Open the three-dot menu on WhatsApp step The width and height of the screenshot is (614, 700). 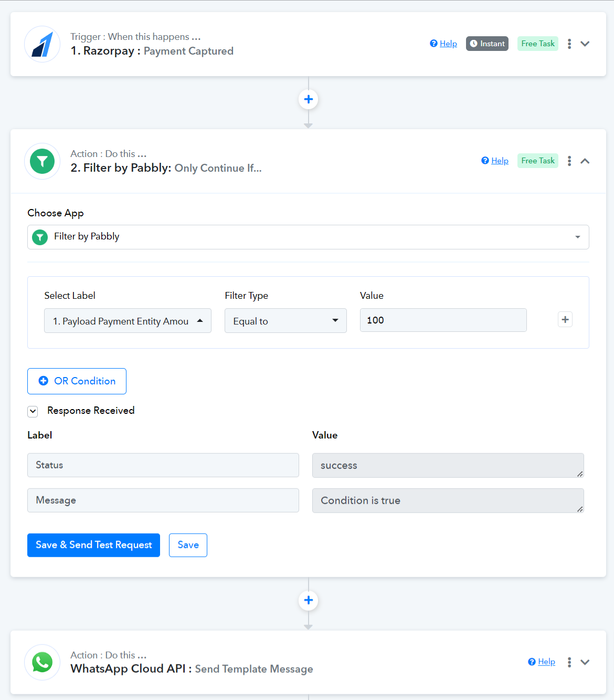click(569, 662)
